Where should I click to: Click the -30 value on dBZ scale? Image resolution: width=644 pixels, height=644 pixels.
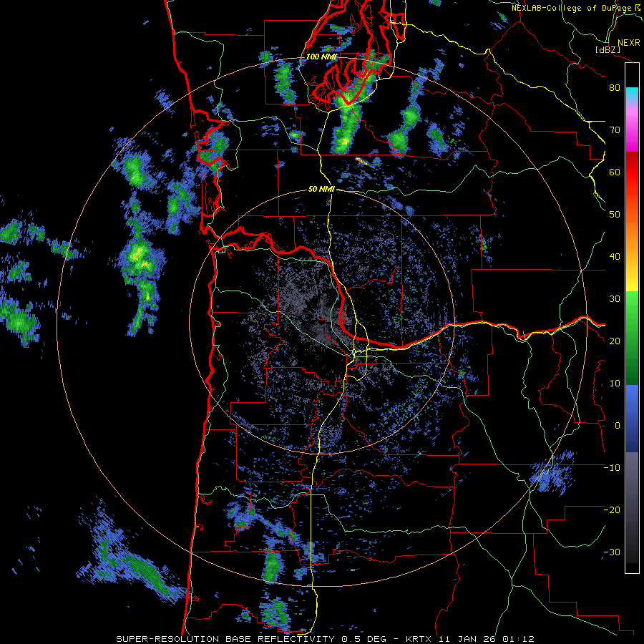pyautogui.click(x=612, y=552)
